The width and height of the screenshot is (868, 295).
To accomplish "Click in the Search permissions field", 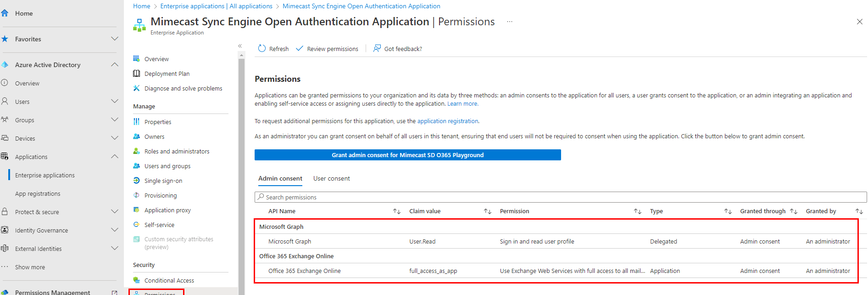I will [560, 197].
